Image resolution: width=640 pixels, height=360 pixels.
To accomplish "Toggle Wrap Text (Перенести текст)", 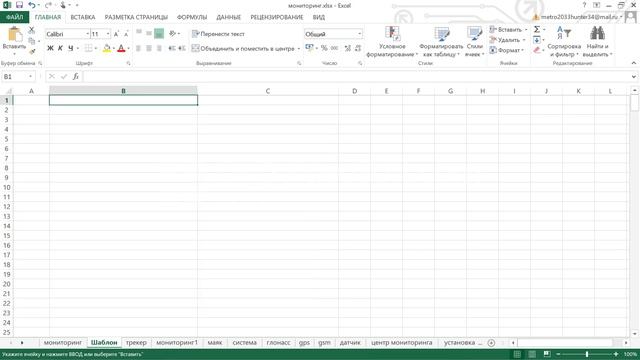I will pos(218,34).
